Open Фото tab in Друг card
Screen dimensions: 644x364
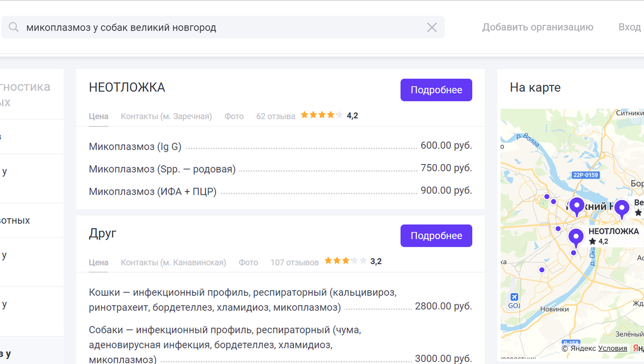[x=248, y=262]
